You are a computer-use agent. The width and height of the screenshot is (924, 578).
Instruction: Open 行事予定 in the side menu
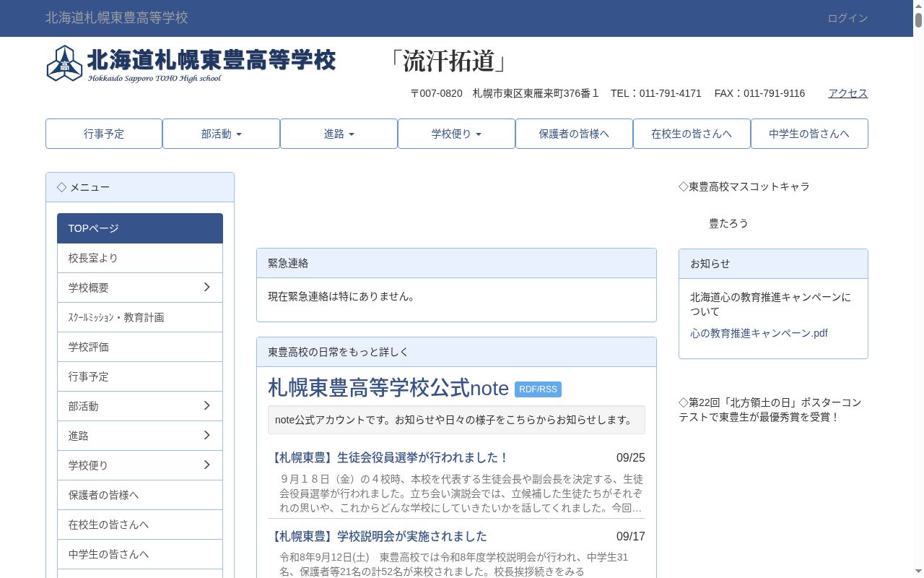(140, 376)
